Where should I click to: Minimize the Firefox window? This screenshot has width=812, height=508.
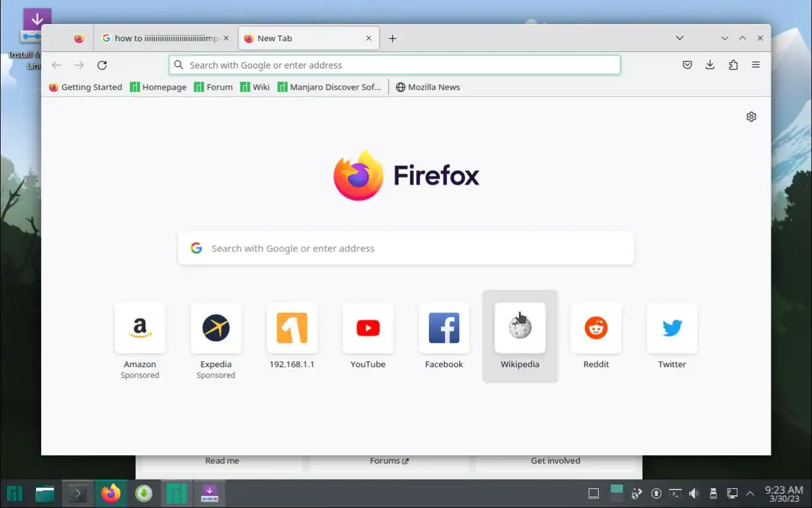point(724,38)
